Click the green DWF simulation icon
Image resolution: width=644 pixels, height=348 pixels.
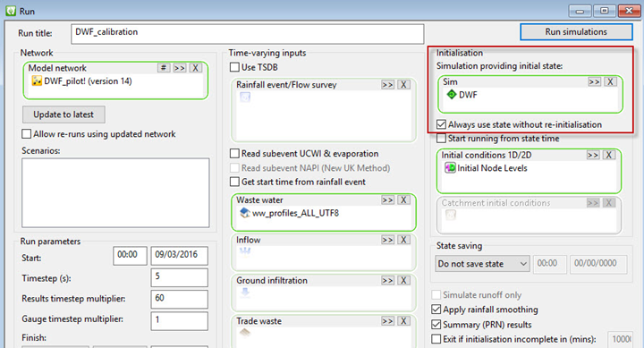[x=452, y=95]
